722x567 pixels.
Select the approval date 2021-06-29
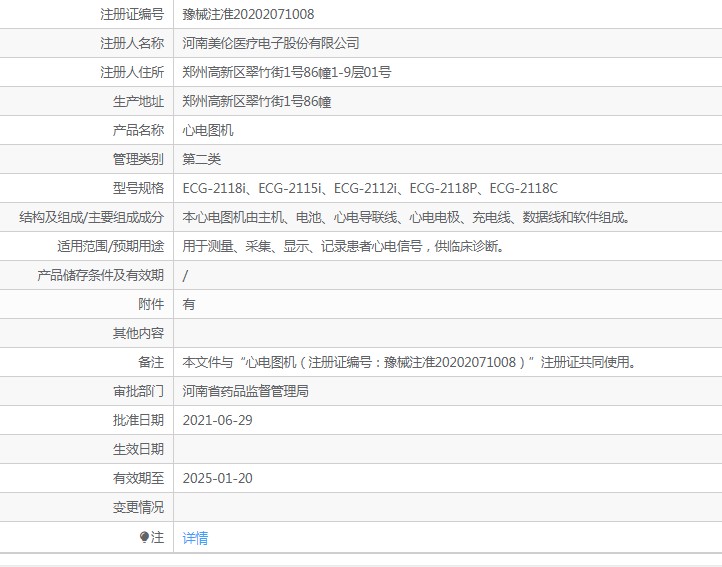[x=217, y=420]
